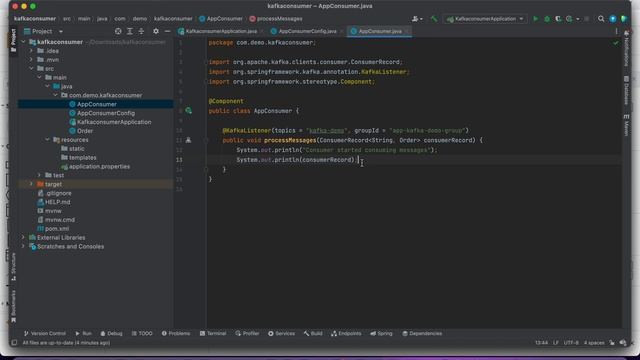
Task: Open the Dependencies tool window
Action: point(422,333)
